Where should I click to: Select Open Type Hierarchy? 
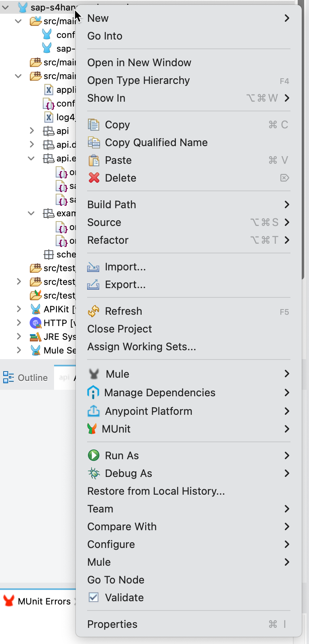coord(189,80)
